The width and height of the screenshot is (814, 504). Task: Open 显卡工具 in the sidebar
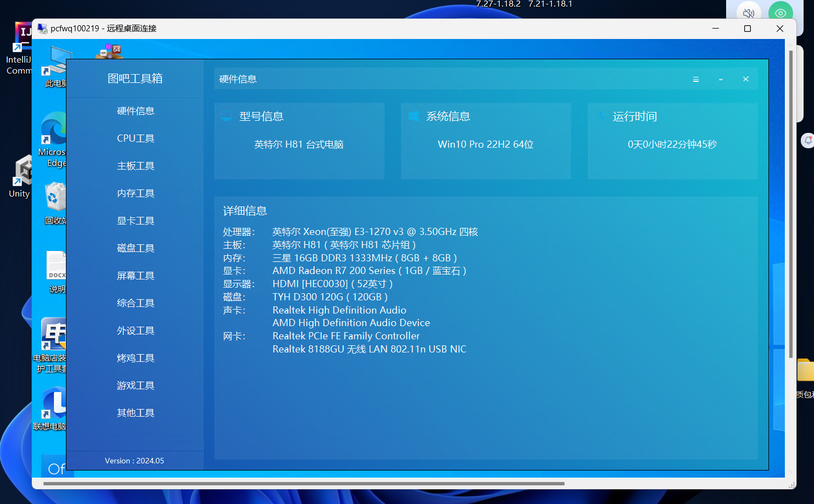click(135, 221)
